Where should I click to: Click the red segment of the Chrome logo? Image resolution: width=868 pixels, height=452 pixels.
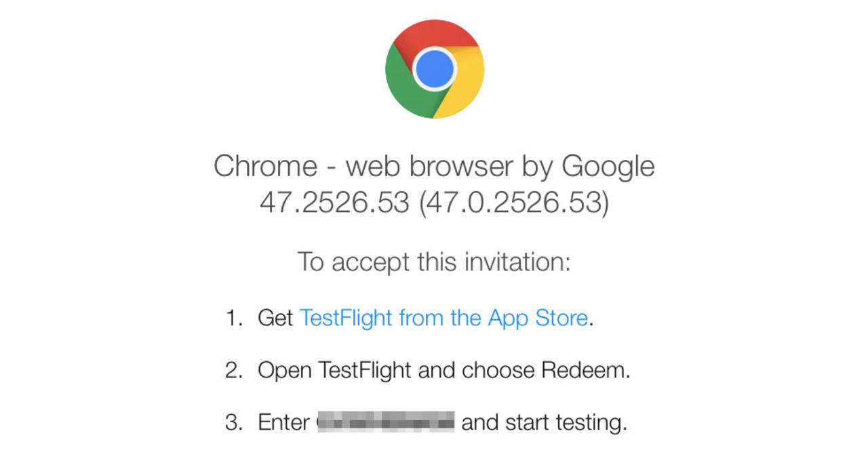(x=434, y=34)
